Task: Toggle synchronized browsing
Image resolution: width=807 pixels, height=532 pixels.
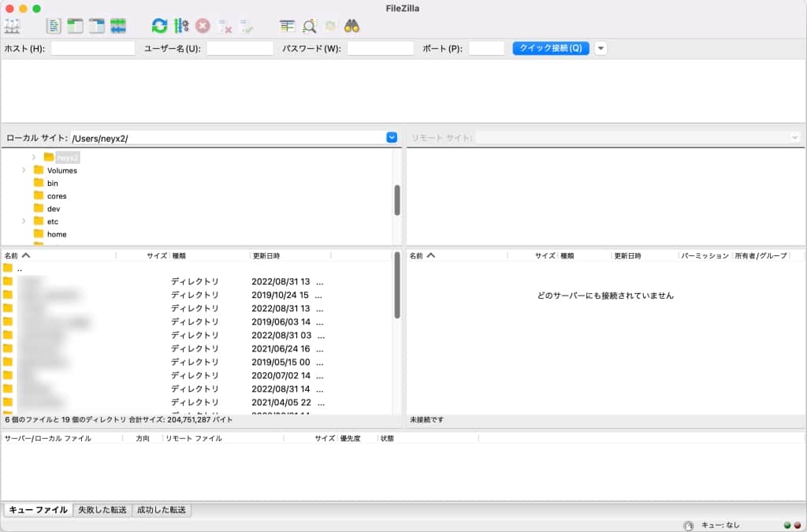Action: click(x=330, y=26)
